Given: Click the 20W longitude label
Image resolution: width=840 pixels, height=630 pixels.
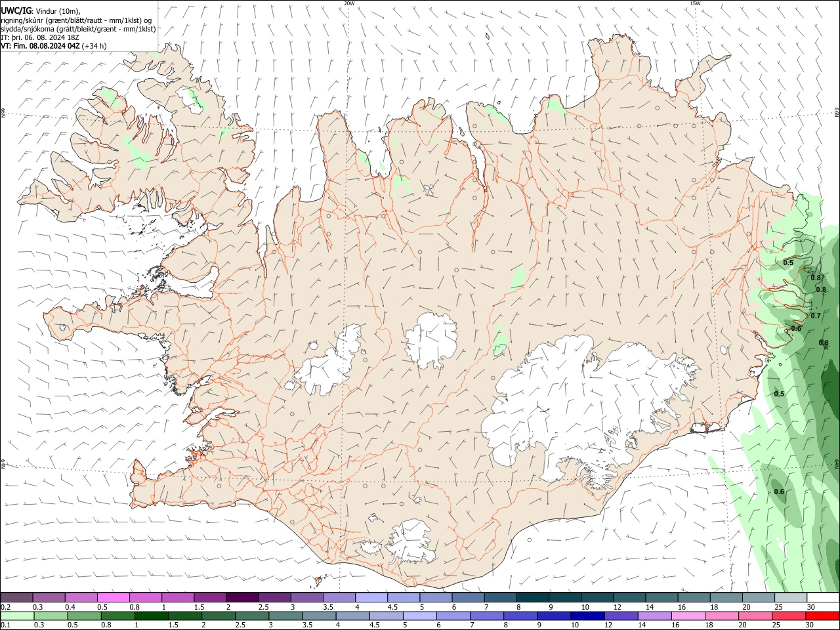Looking at the screenshot, I should [349, 3].
